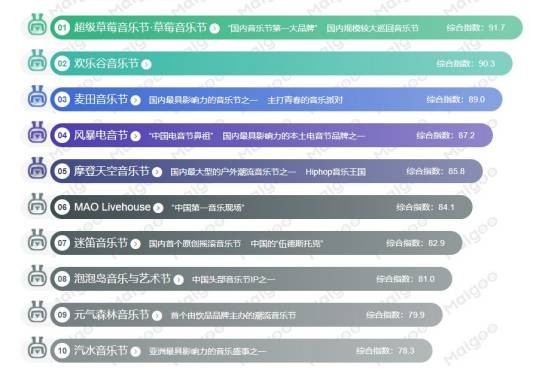Click the 中国头部音乐节IP之一 description
This screenshot has height=371, width=536.
pos(233,279)
